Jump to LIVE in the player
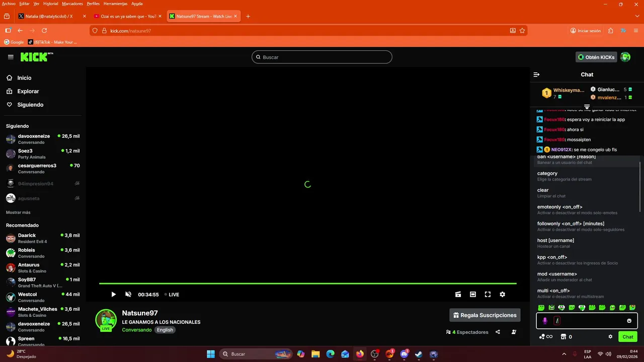Screen dimensions: 644x362 [x=172, y=295]
